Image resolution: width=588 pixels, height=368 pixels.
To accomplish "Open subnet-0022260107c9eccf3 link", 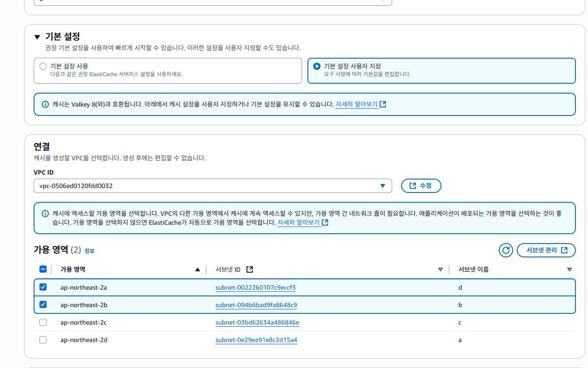I will tap(255, 287).
